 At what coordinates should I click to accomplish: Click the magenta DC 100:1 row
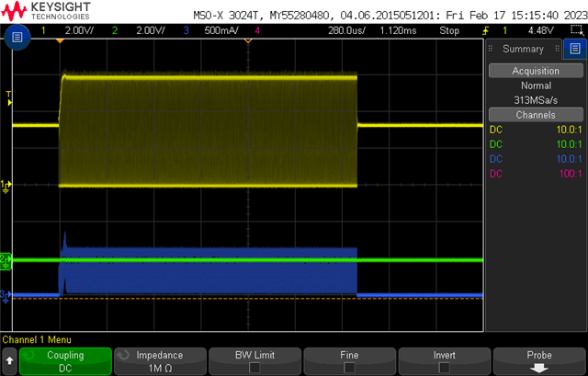[x=536, y=174]
